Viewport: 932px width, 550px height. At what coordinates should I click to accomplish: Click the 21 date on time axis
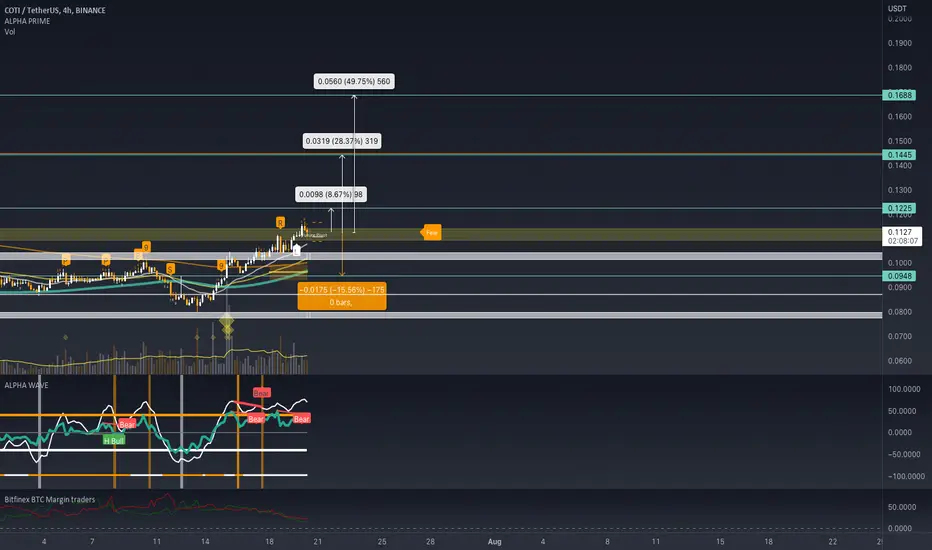coord(318,542)
